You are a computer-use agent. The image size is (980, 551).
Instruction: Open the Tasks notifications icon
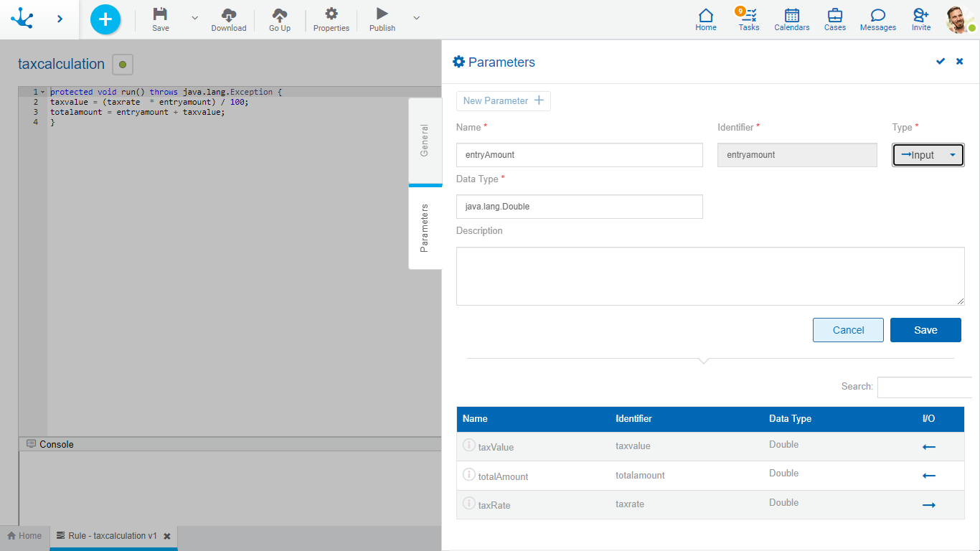click(x=749, y=16)
